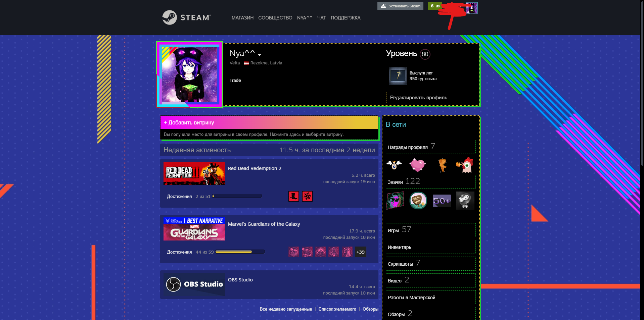Open the NYA^^ profile menu
644x320 pixels.
305,18
